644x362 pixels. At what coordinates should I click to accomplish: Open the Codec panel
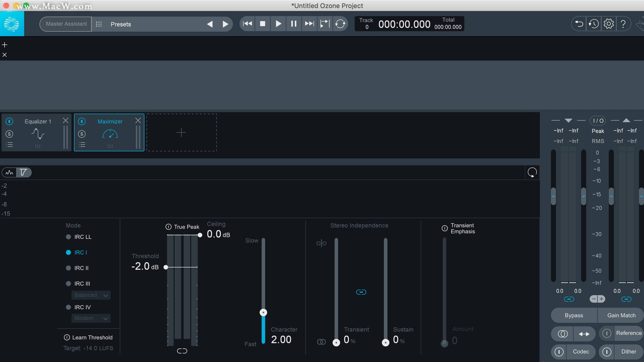(581, 351)
